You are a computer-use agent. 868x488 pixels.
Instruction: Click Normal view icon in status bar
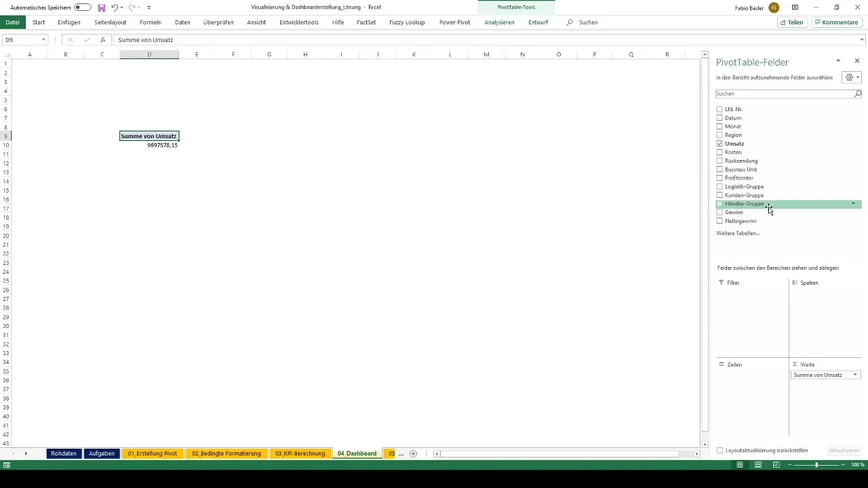point(740,465)
